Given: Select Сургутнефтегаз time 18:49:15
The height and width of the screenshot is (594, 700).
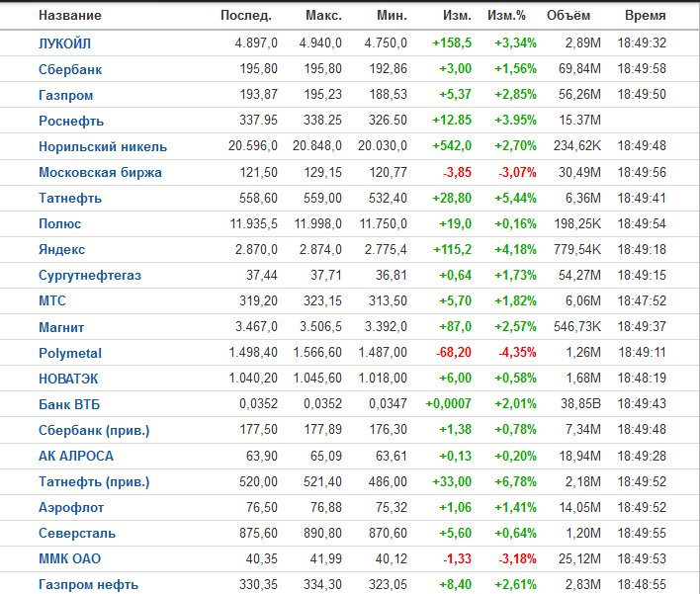Looking at the screenshot, I should (642, 275).
